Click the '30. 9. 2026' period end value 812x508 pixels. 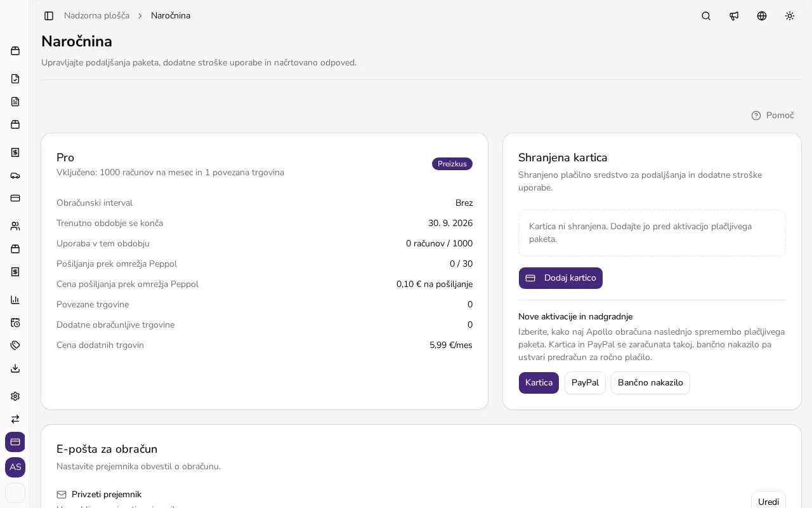pyautogui.click(x=450, y=224)
